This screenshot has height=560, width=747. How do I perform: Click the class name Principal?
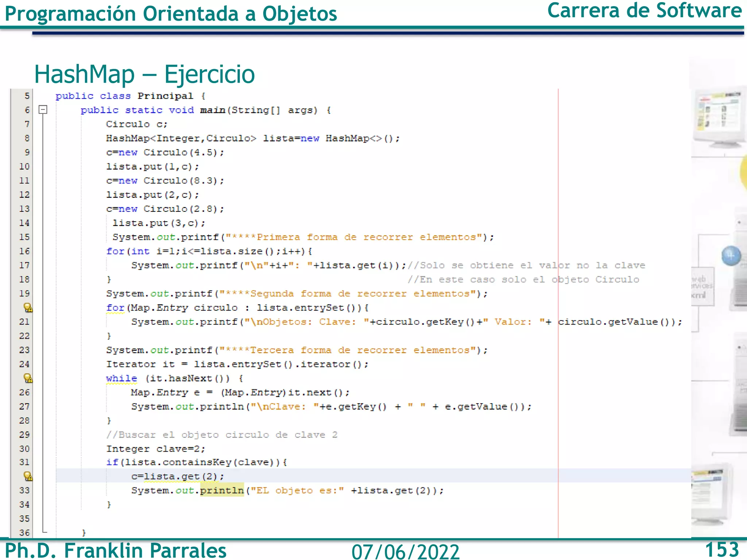pos(165,96)
